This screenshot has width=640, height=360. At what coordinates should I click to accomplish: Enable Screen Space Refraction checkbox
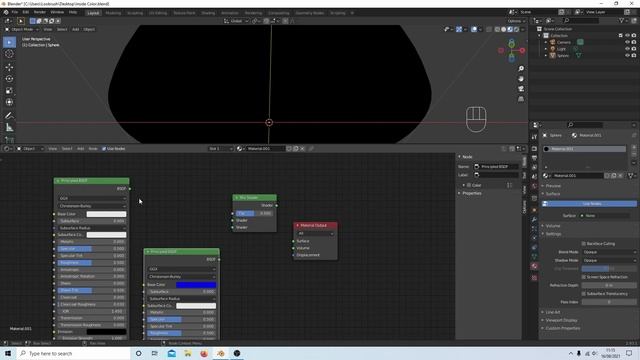[x=584, y=277]
